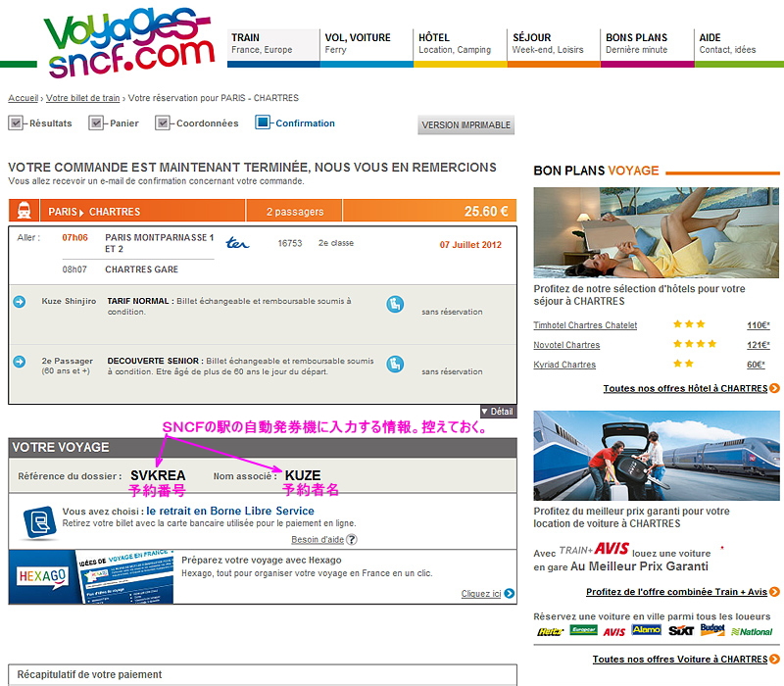Click the question mark help icon

point(352,540)
